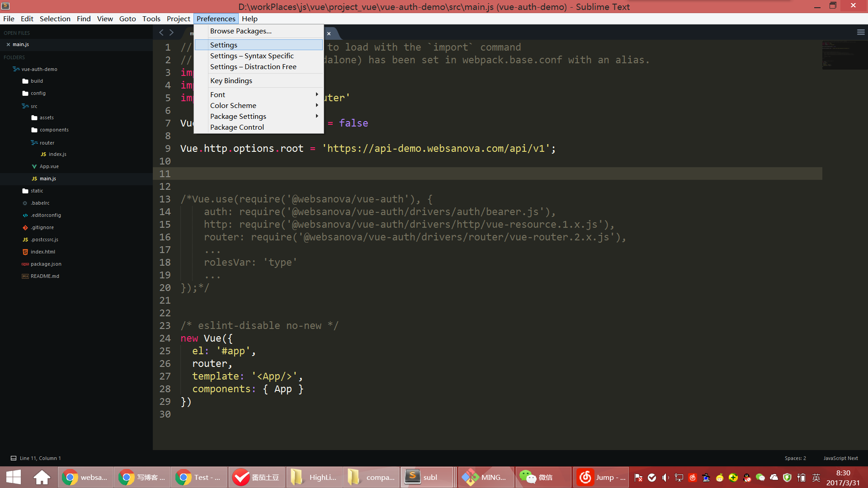The image size is (868, 488).
Task: Click the minimap code overview
Action: click(x=844, y=55)
